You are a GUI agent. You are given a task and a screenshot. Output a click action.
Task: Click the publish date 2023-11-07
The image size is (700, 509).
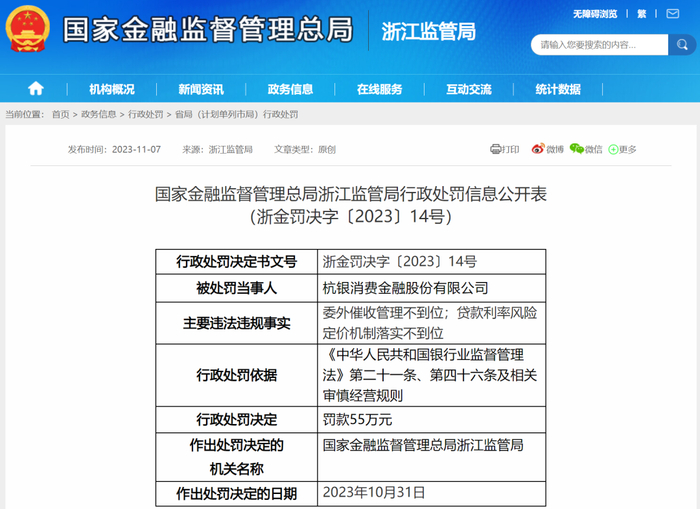tap(136, 150)
